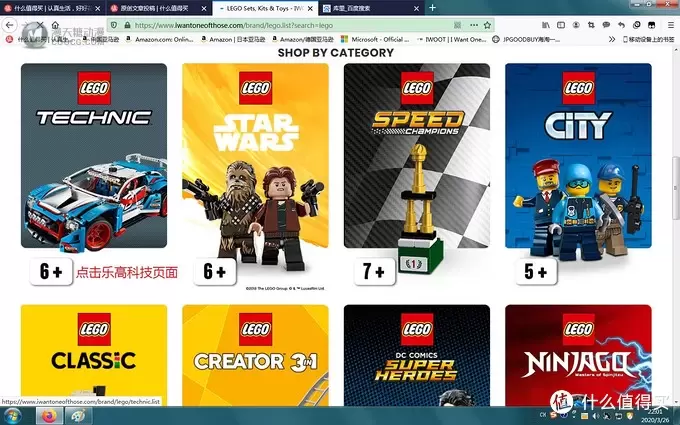Screen dimensions: 680x425
Task: Open Amazon.com bookmark
Action: tap(160, 39)
